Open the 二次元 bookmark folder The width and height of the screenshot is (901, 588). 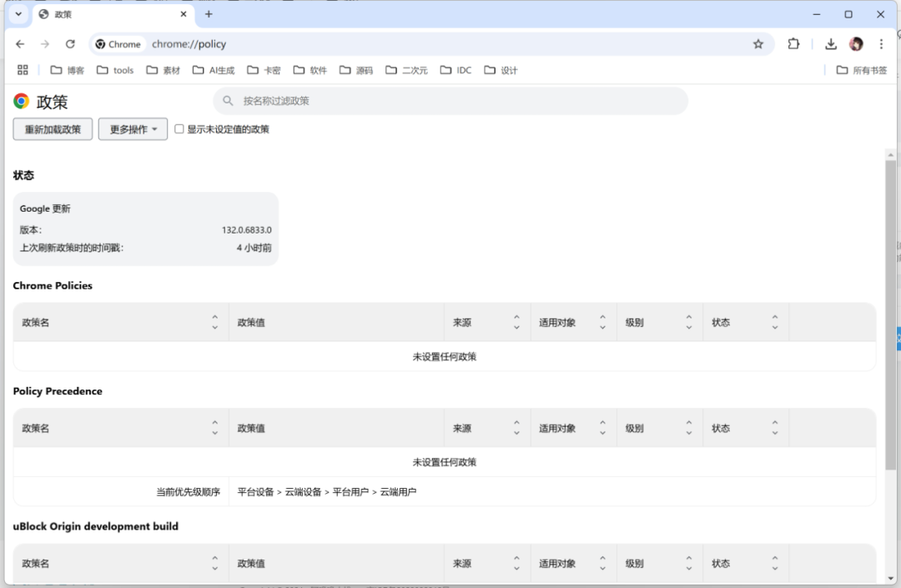(406, 70)
